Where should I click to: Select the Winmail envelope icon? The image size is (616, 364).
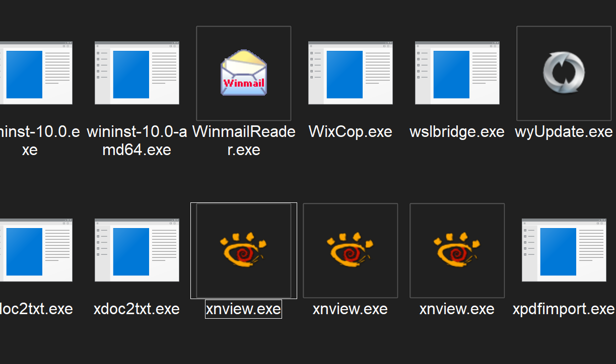pos(243,74)
